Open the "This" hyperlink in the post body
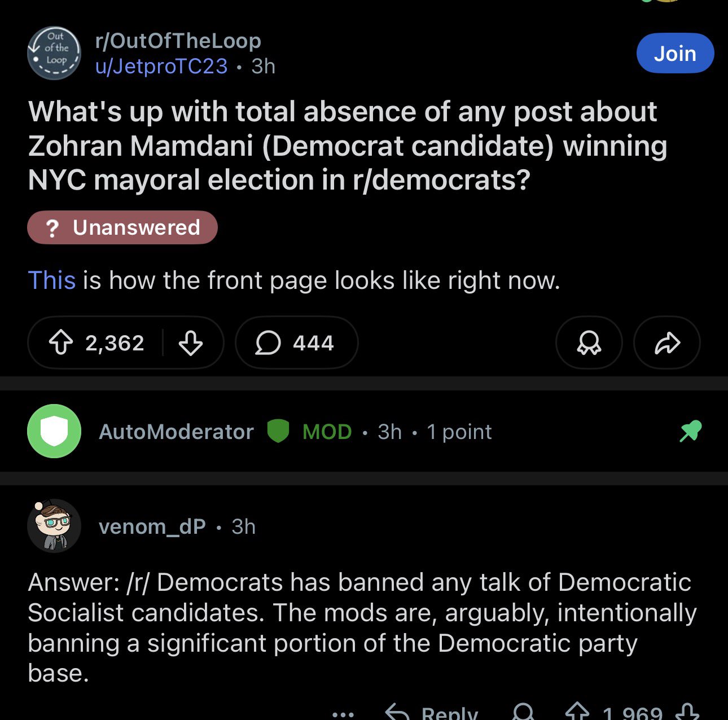This screenshot has height=720, width=728. click(52, 280)
